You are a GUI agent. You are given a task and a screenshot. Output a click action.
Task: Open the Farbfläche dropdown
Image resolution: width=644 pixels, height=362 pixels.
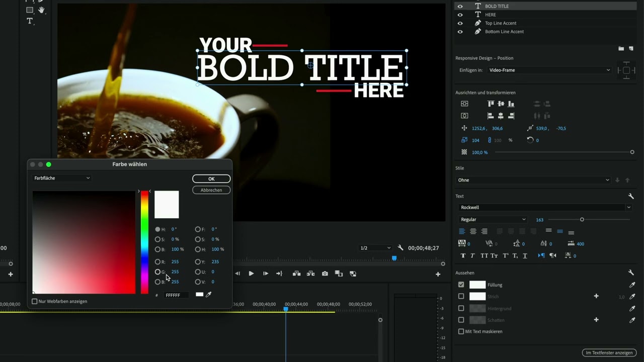click(62, 178)
